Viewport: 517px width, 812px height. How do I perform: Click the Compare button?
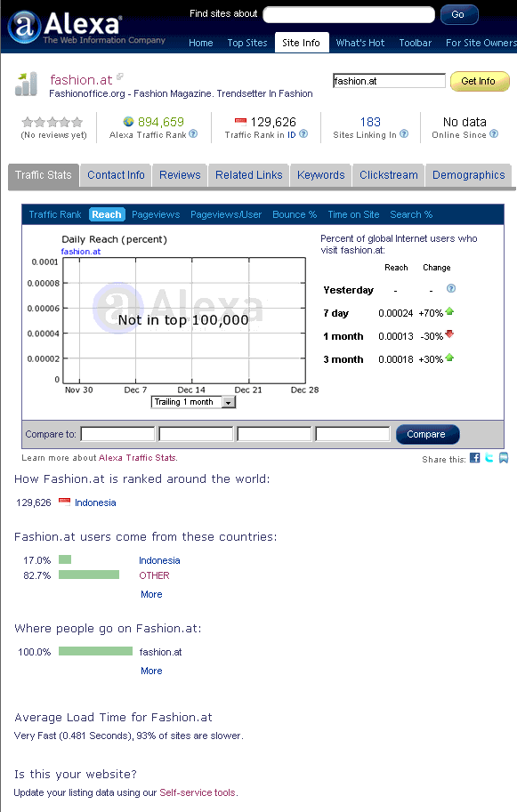(427, 435)
